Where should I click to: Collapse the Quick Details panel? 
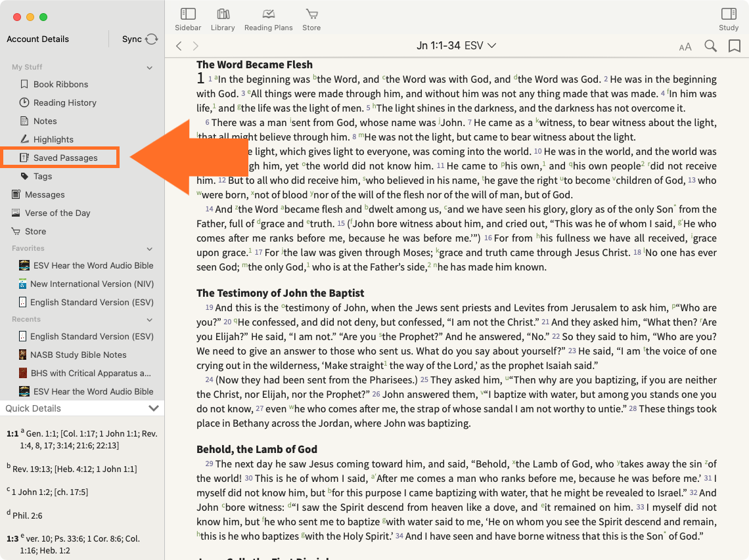click(x=153, y=408)
